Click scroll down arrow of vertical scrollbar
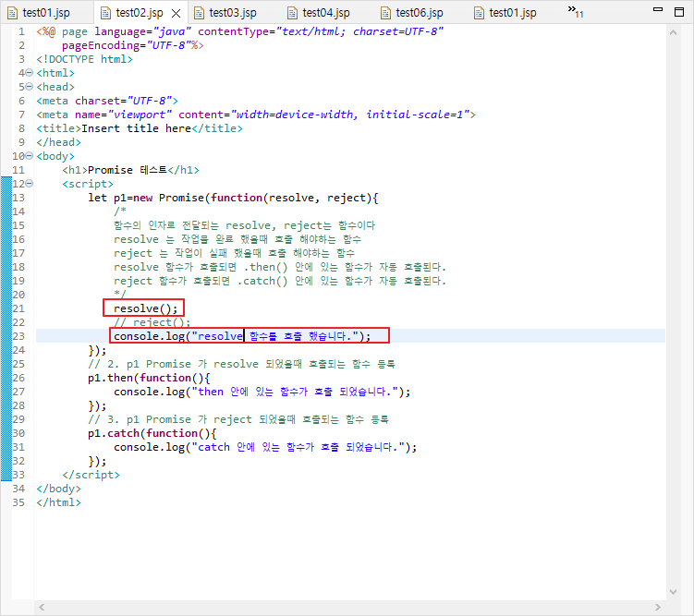This screenshot has height=616, width=694. [x=673, y=592]
